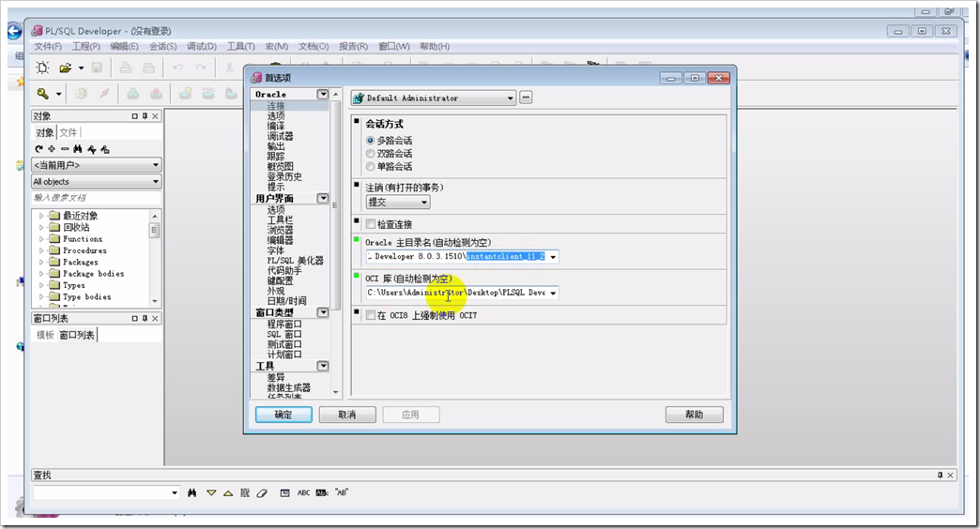Image resolution: width=980 pixels, height=529 pixels.
Task: Click the refresh icon in the object browser
Action: pyautogui.click(x=38, y=148)
